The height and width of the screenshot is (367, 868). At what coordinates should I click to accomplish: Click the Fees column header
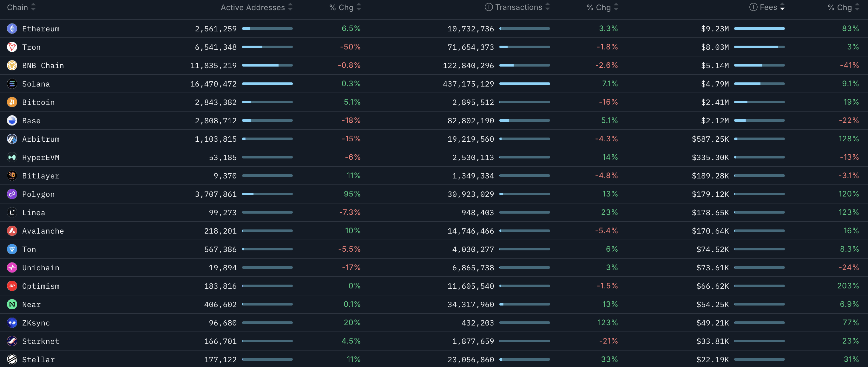point(768,7)
